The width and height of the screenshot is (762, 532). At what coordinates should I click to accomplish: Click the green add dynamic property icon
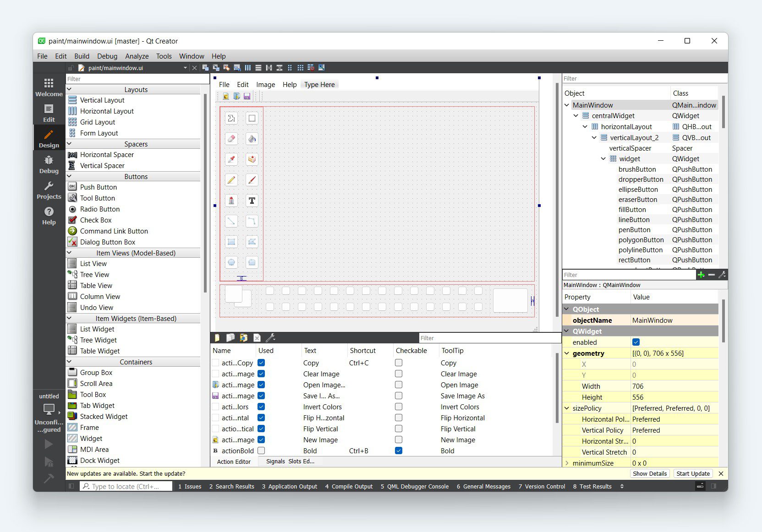(701, 275)
